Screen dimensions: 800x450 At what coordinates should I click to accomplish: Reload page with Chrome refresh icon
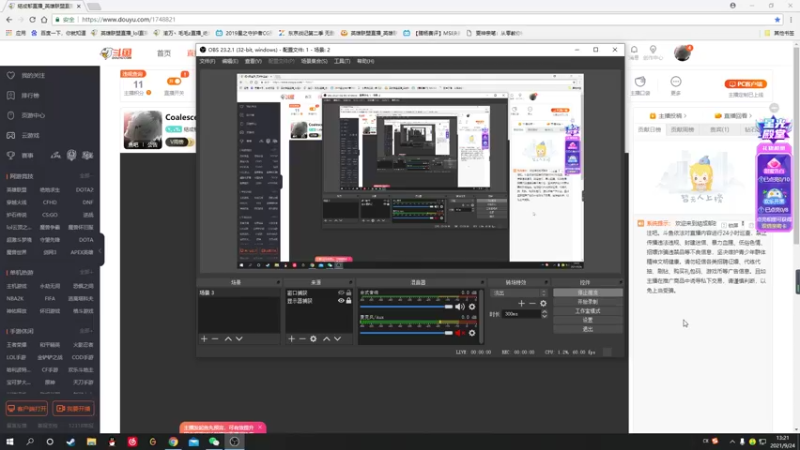(32, 19)
